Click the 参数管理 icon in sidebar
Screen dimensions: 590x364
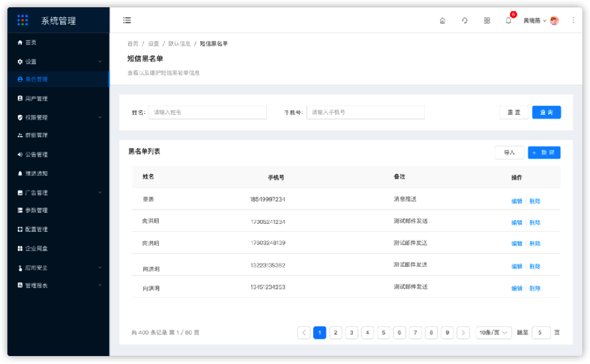pos(20,210)
